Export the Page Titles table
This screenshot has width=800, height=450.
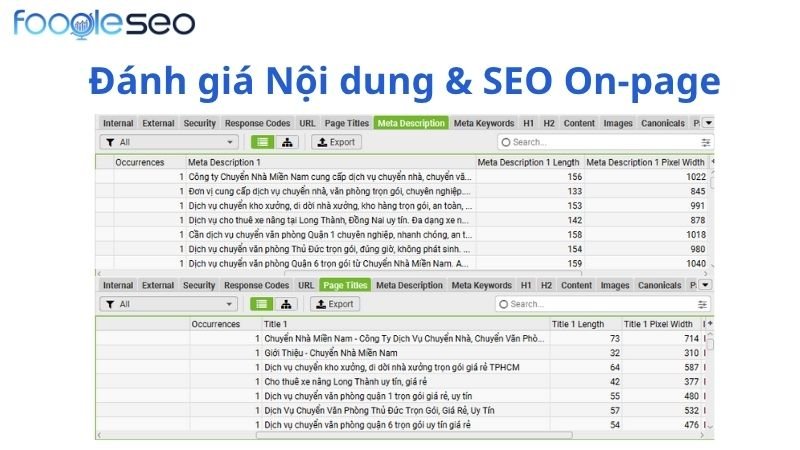pyautogui.click(x=335, y=304)
